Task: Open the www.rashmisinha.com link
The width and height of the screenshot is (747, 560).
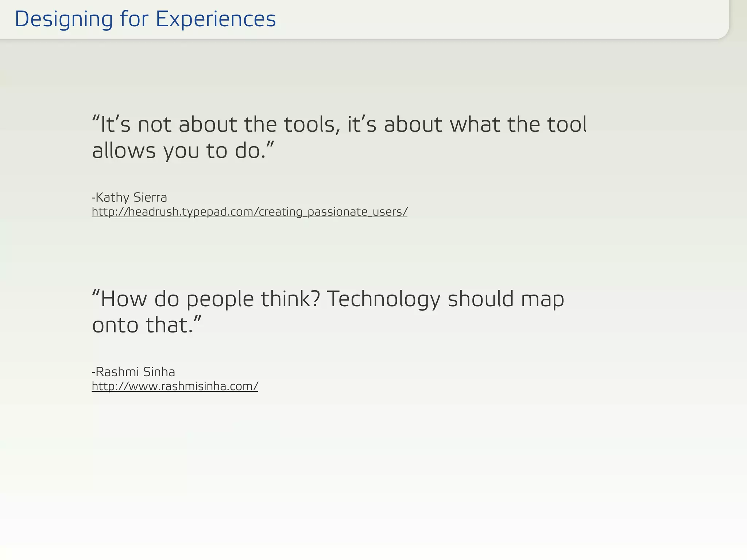Action: (x=175, y=386)
